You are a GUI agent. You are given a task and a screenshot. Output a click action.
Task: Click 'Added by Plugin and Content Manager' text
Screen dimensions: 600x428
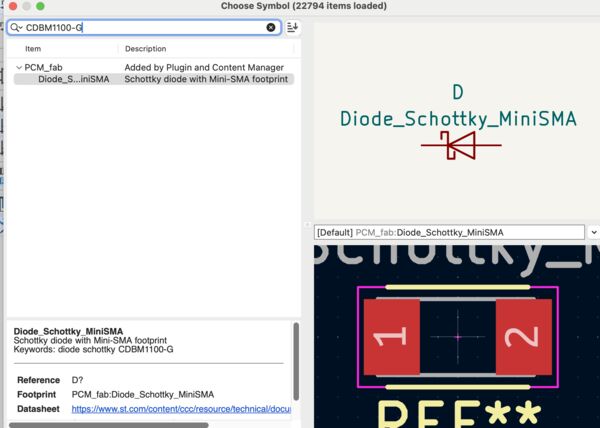click(x=204, y=68)
